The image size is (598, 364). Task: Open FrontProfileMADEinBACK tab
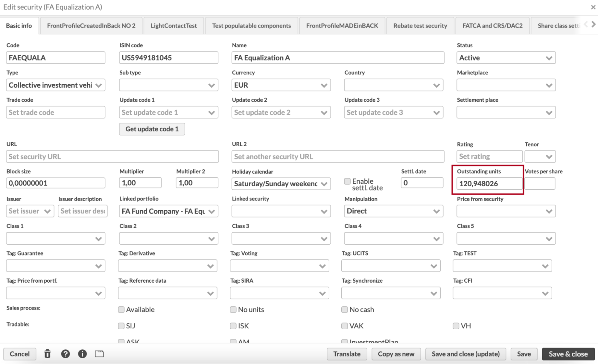pyautogui.click(x=342, y=26)
